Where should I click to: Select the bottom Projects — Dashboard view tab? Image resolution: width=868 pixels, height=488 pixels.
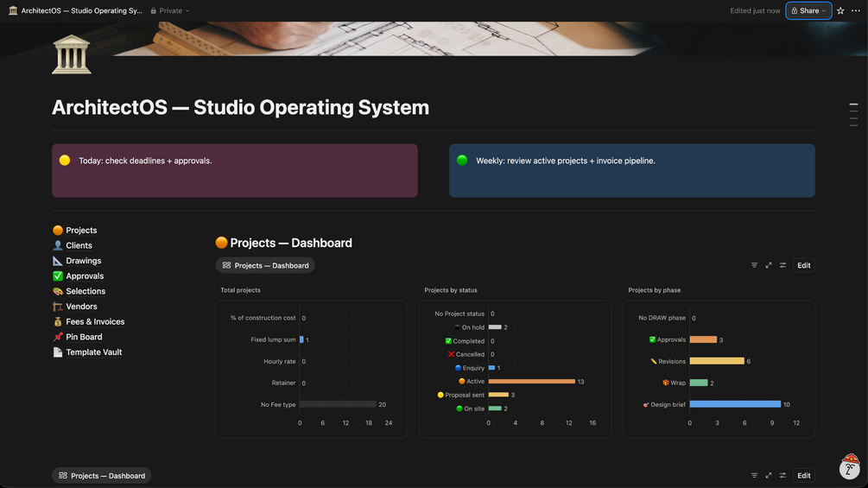click(102, 475)
